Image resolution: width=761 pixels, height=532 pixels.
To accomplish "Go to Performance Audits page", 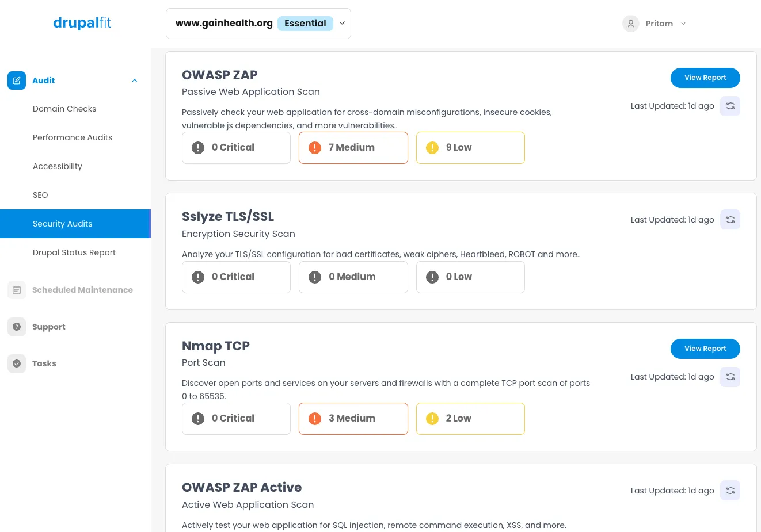I will pyautogui.click(x=73, y=137).
